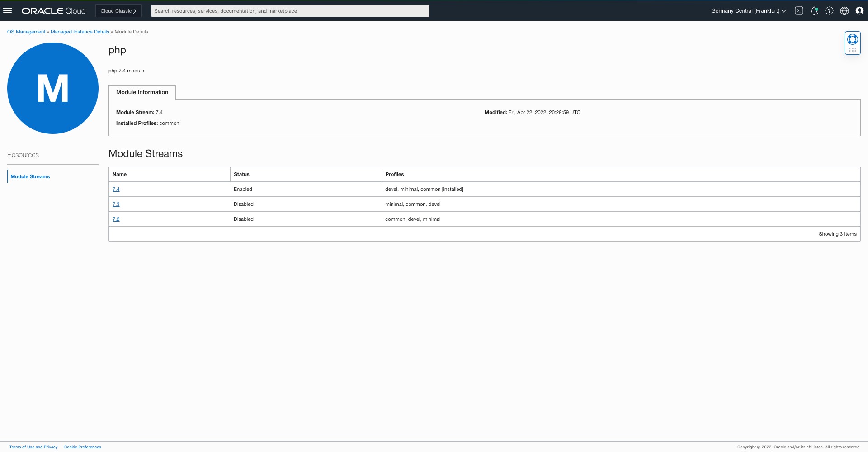868x452 pixels.
Task: Change language via the globe icon
Action: [844, 10]
